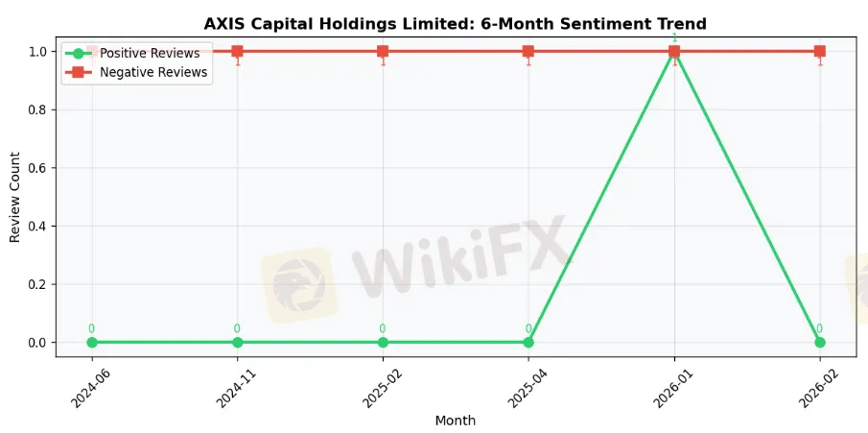This screenshot has height=433, width=868.
Task: Click the WikiFX watermark logo icon
Action: (x=299, y=284)
